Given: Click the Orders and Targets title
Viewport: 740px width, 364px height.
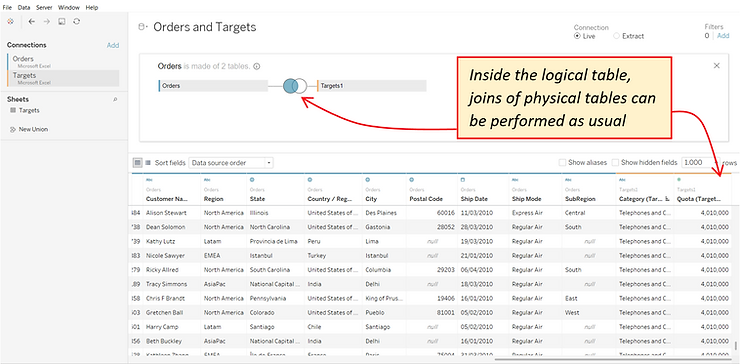Looking at the screenshot, I should coord(205,27).
